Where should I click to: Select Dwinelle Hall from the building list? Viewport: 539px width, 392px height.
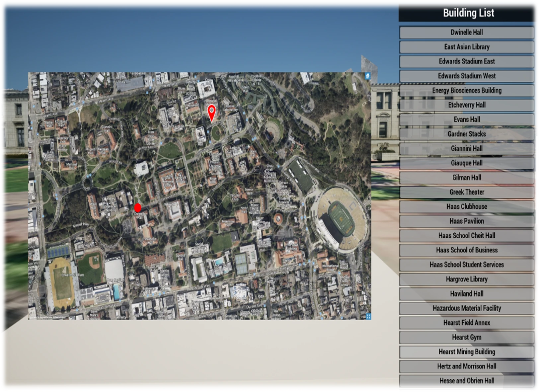[466, 32]
